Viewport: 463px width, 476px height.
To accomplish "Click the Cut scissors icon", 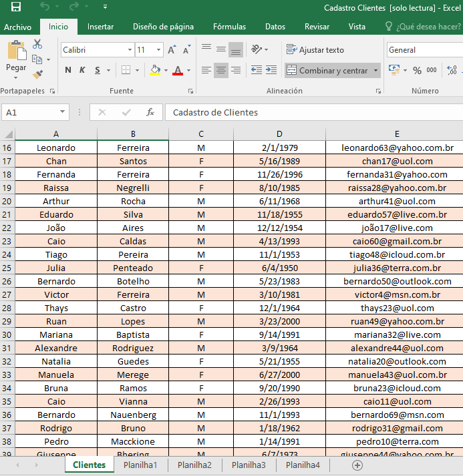I will point(37,44).
